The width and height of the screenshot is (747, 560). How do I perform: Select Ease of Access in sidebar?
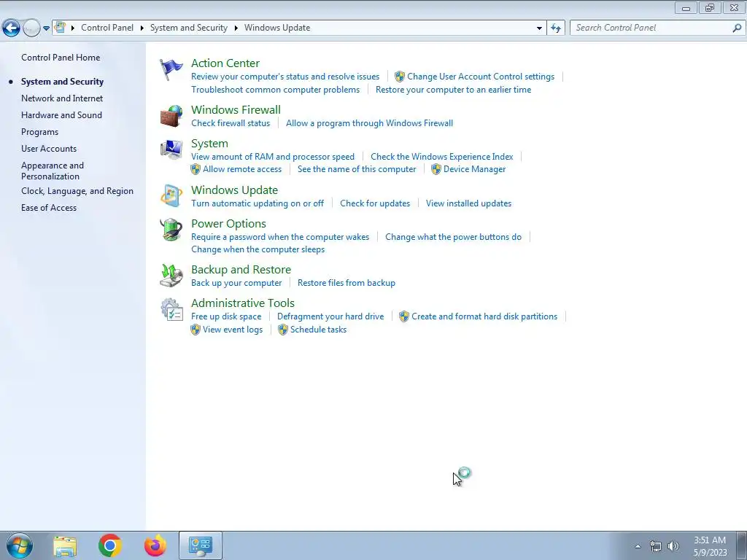49,208
